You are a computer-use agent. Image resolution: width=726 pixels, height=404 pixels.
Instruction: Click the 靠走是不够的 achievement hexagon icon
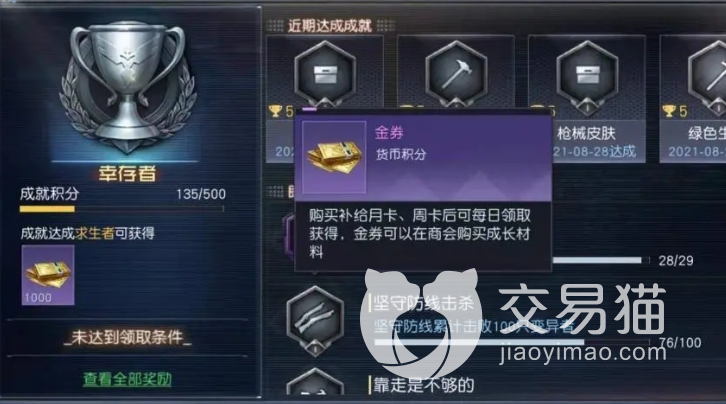coord(315,382)
